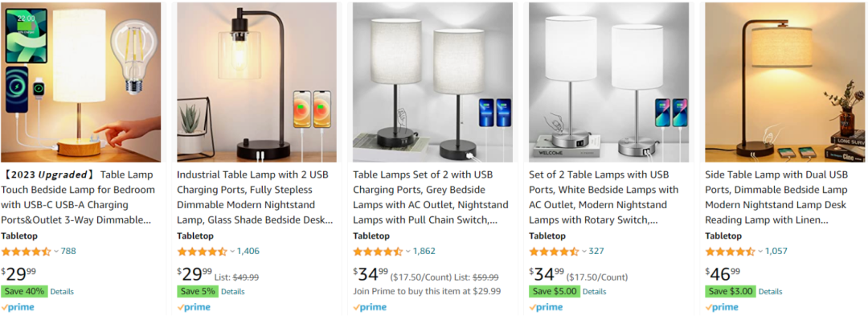This screenshot has height=316, width=868.
Task: Open the white Set of 2 Table Lamps image
Action: coord(609,83)
